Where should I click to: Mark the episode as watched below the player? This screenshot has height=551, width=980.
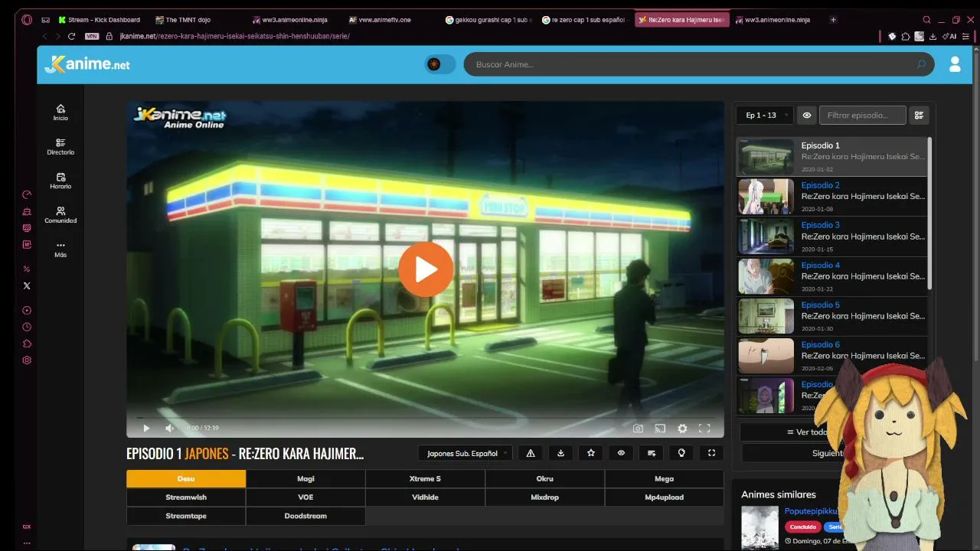[x=621, y=453]
